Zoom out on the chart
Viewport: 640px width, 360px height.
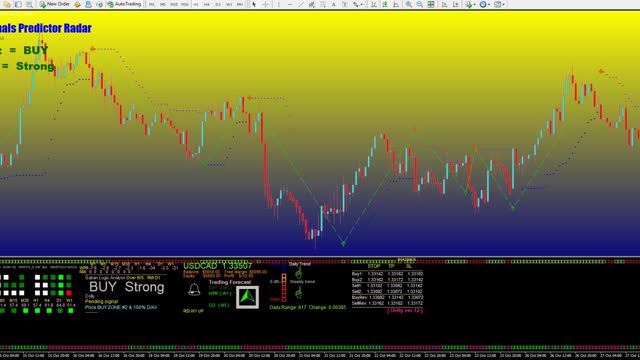[420, 4]
